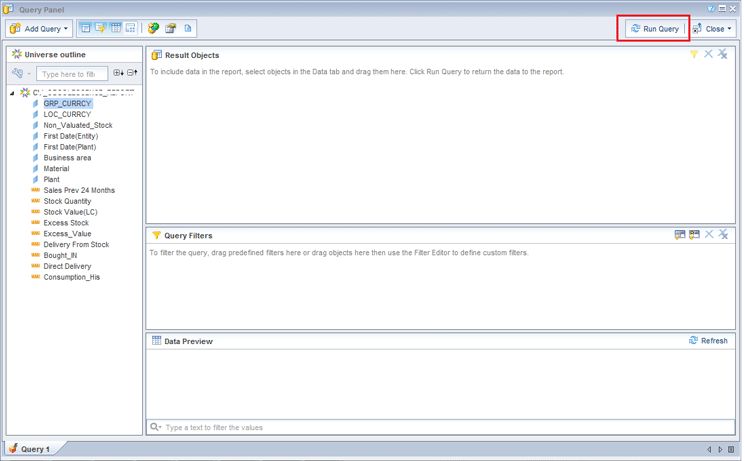Viewport: 745px width, 461px height.
Task: Click the view script document icon
Action: click(x=188, y=29)
